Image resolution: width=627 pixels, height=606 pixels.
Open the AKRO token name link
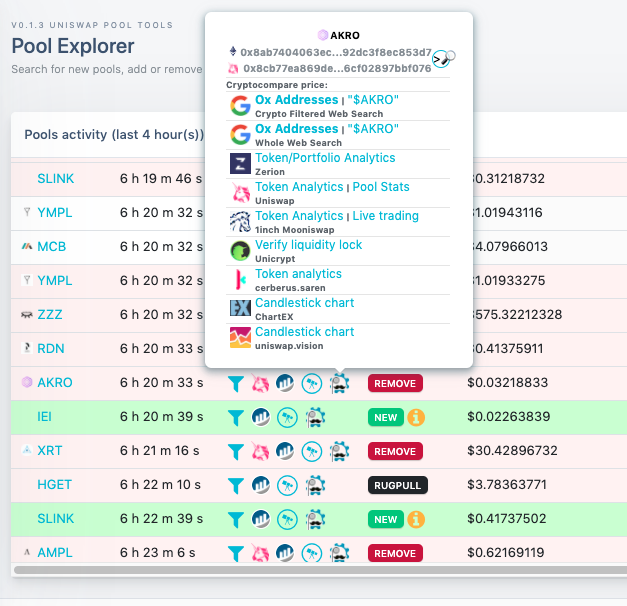(55, 383)
